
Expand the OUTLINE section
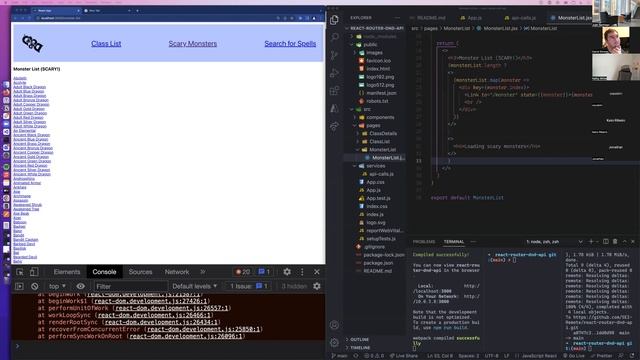[x=357, y=339]
